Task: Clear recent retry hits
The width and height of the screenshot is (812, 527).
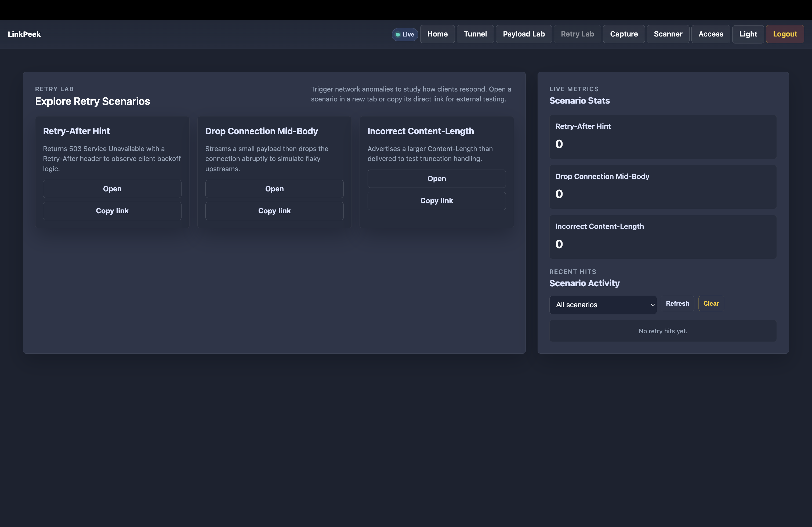Action: (x=711, y=303)
